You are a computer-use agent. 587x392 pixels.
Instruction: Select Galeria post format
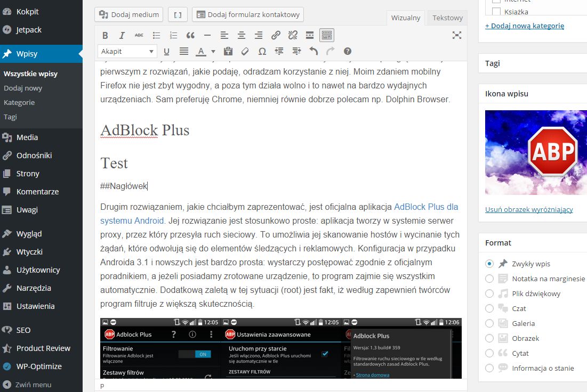489,323
